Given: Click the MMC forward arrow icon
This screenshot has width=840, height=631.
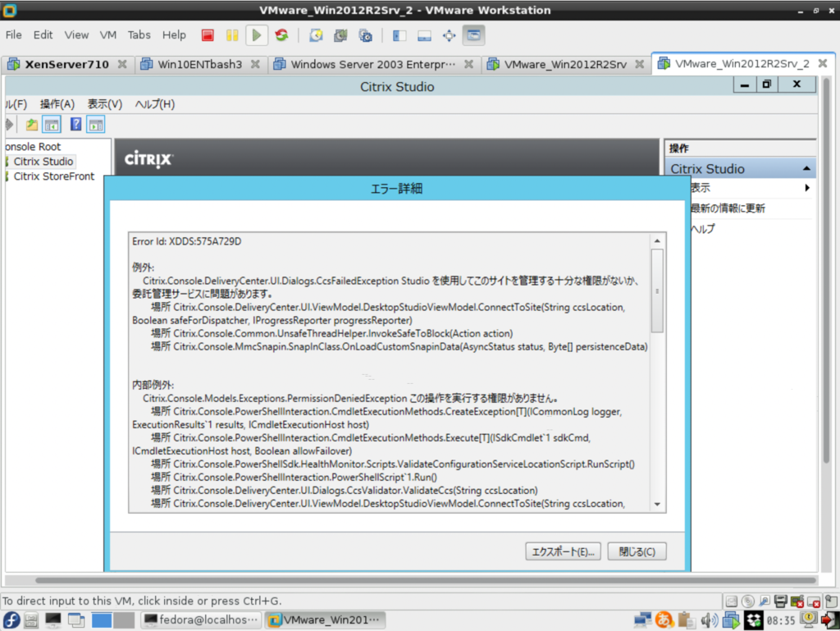Looking at the screenshot, I should click(9, 125).
